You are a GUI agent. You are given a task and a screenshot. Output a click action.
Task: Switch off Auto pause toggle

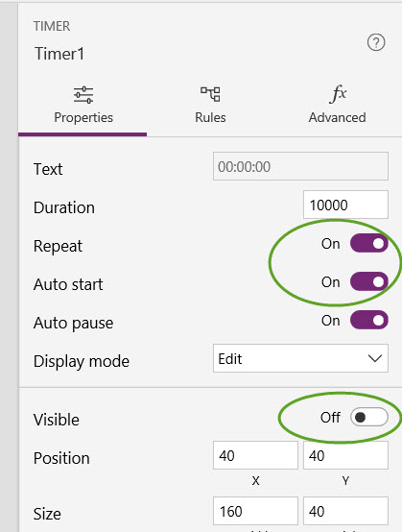(369, 320)
